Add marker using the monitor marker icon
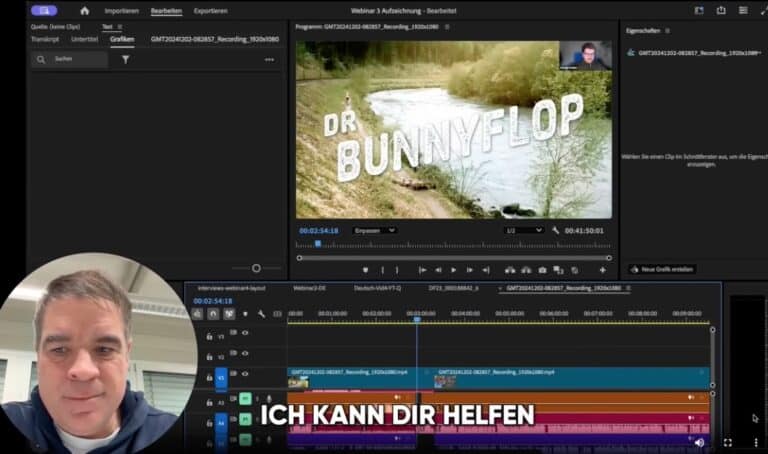This screenshot has width=768, height=454. [365, 270]
